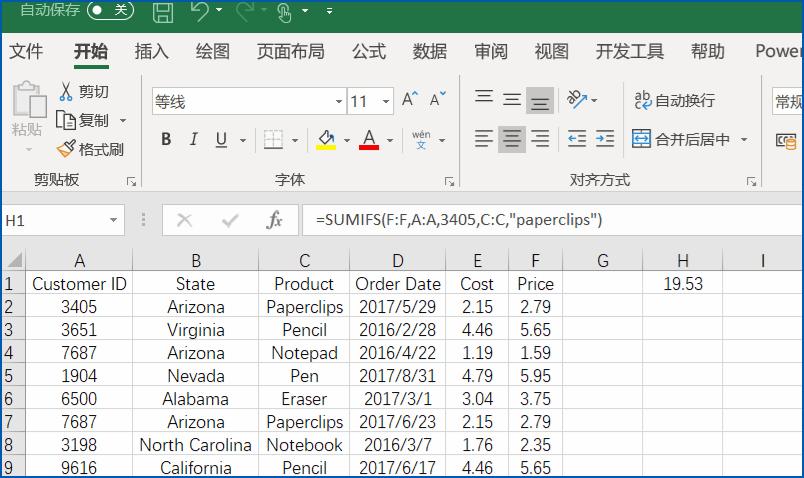This screenshot has width=804, height=478.
Task: Open the Name Box dropdown arrow
Action: 113,221
